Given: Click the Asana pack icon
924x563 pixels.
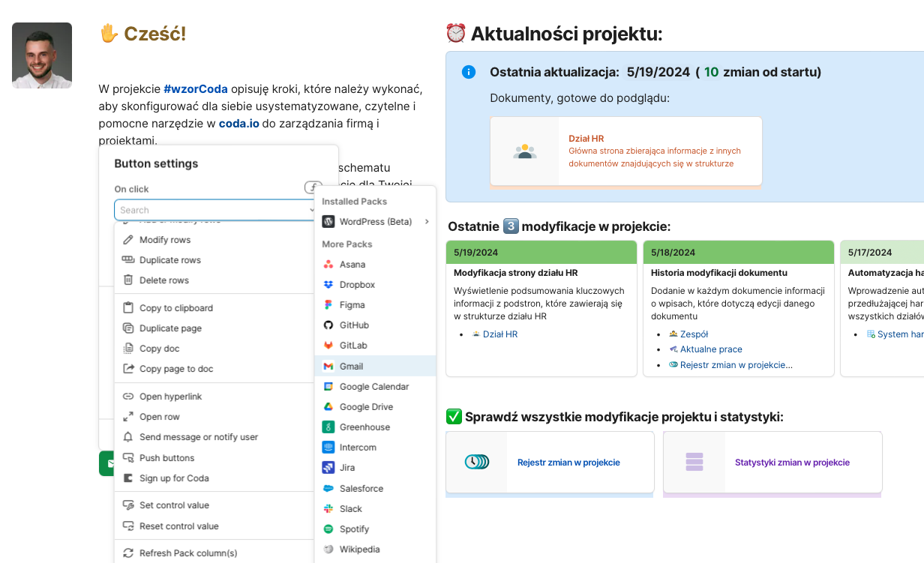Looking at the screenshot, I should click(x=328, y=265).
